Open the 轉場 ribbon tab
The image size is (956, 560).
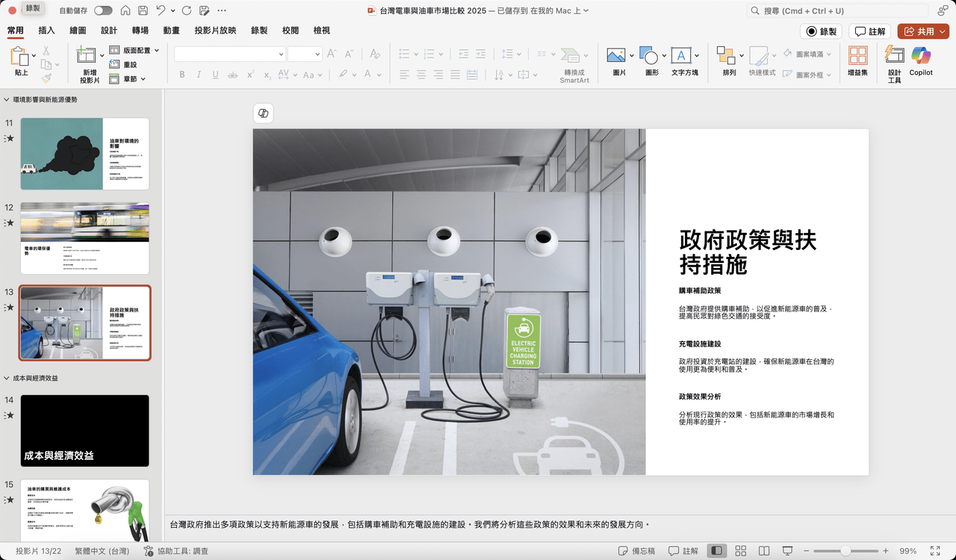click(x=140, y=31)
